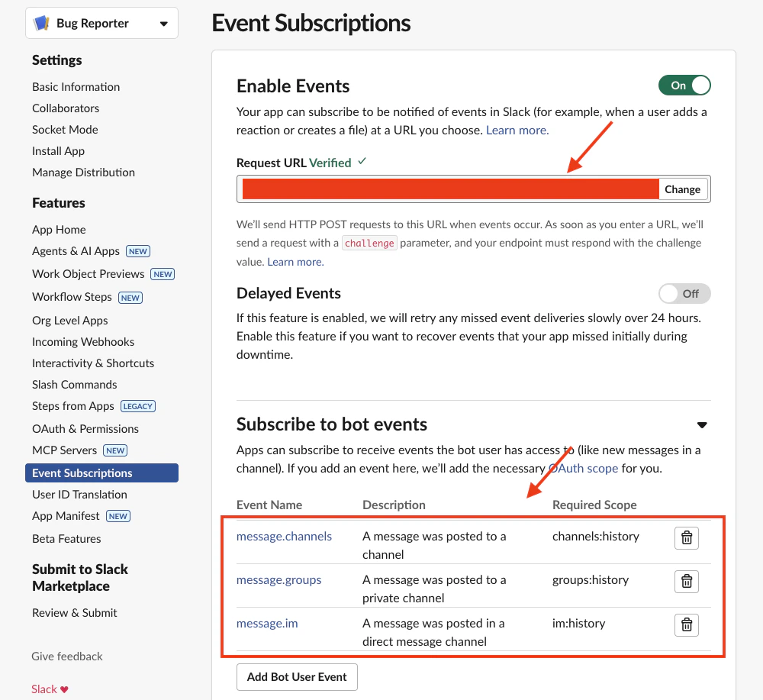Open the message.channels event documentation link
The width and height of the screenshot is (763, 700).
[x=284, y=536]
